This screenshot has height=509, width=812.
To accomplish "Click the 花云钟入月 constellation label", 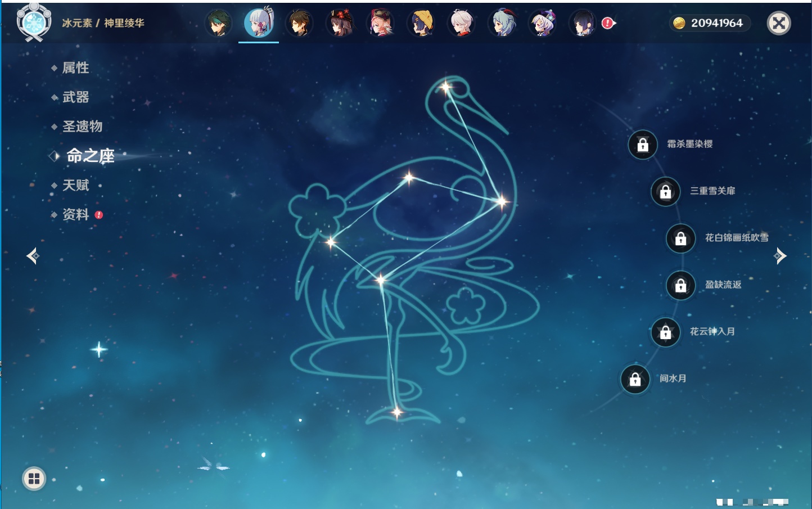I will 712,331.
